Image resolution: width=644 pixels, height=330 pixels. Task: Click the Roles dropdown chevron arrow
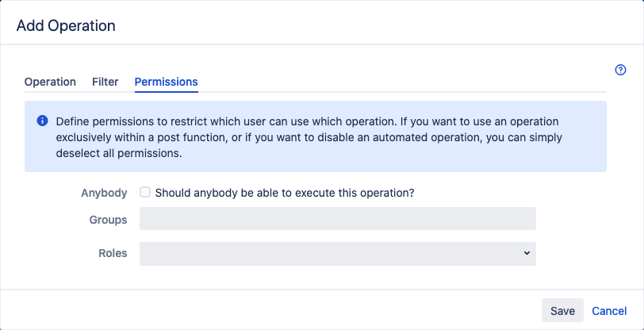tap(527, 253)
